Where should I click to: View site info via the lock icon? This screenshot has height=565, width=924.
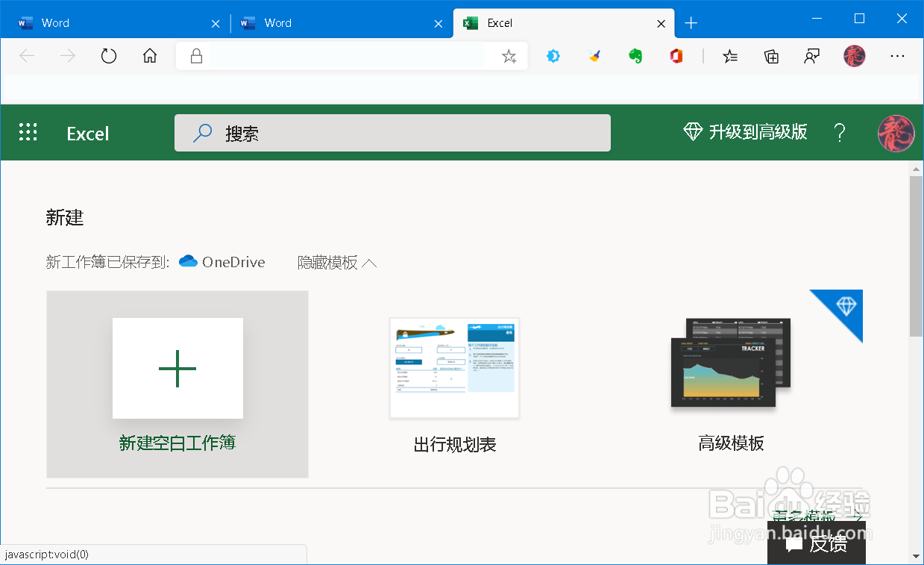(197, 56)
